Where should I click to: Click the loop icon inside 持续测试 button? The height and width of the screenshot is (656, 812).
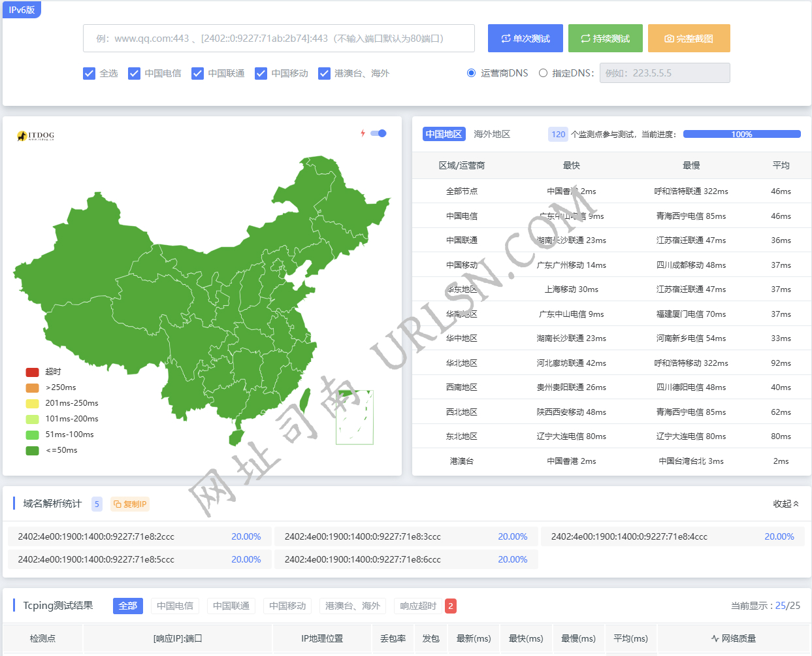(587, 38)
